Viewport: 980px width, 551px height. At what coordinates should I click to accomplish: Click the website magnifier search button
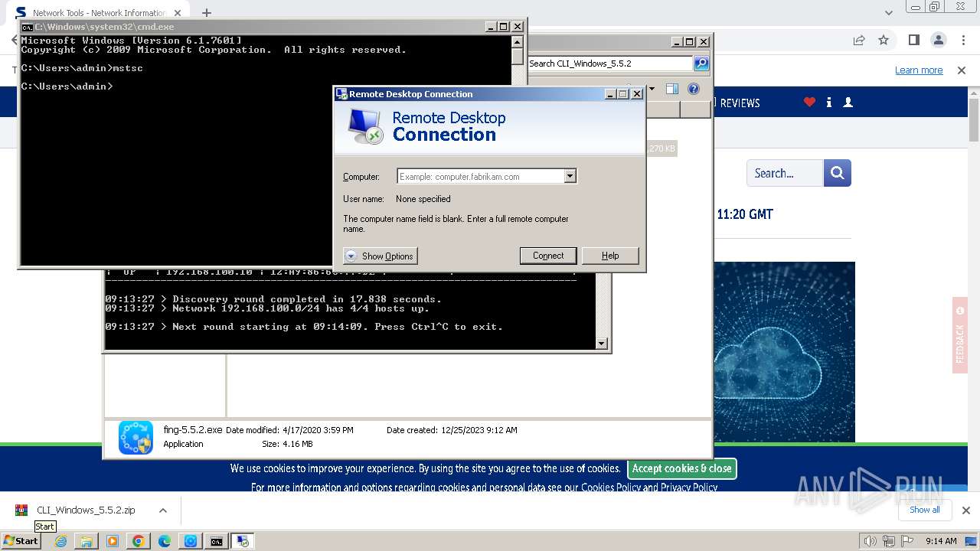[838, 173]
